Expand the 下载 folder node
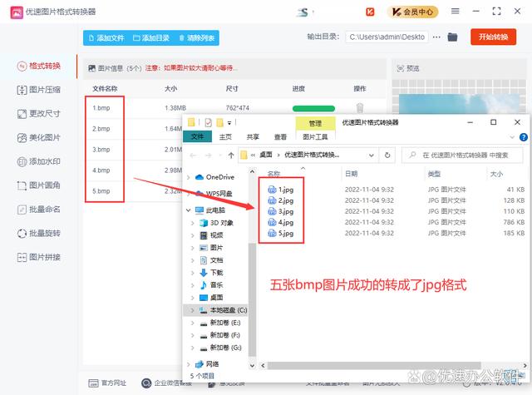 192,273
